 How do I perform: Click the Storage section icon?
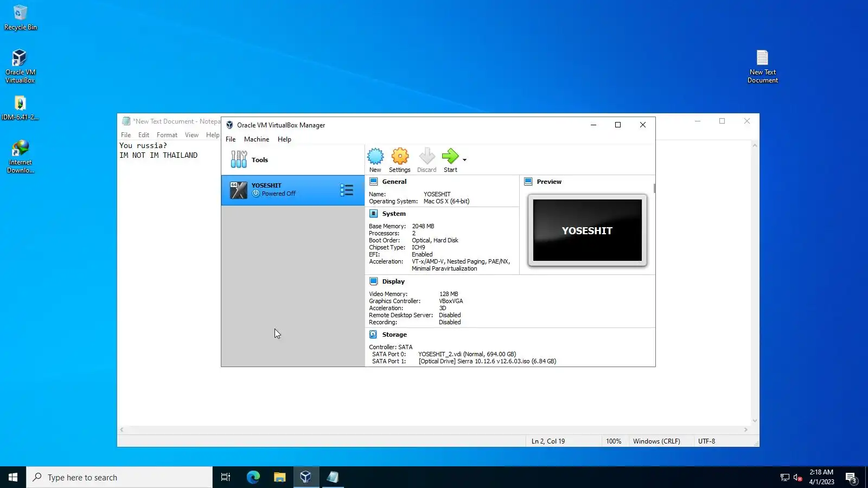click(x=374, y=335)
